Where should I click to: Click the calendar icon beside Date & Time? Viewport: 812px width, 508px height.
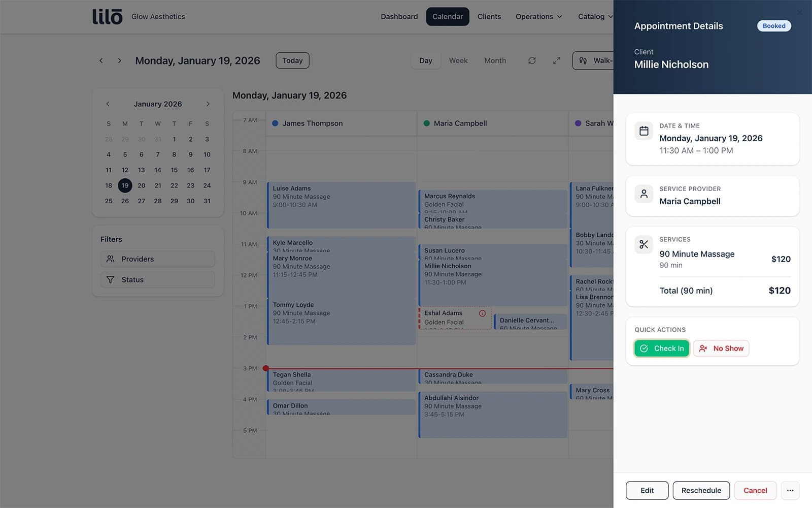pyautogui.click(x=644, y=131)
